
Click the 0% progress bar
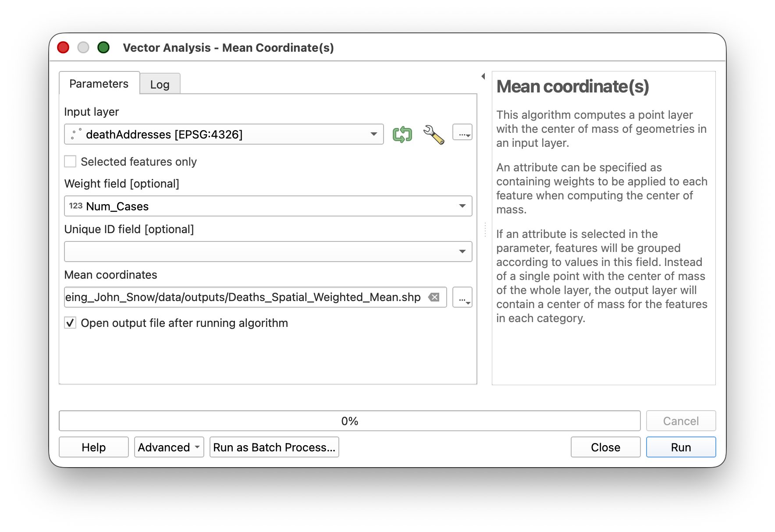pyautogui.click(x=349, y=421)
